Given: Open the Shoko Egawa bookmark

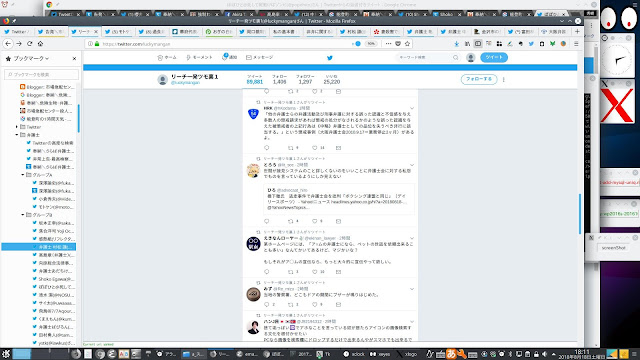Looking at the screenshot, I should pyautogui.click(x=53, y=279).
